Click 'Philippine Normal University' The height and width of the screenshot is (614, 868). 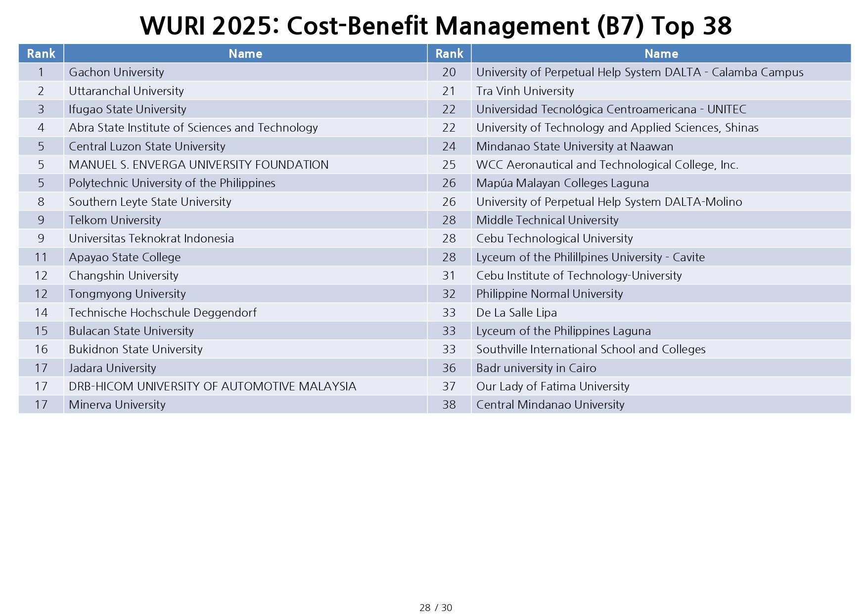coord(549,294)
